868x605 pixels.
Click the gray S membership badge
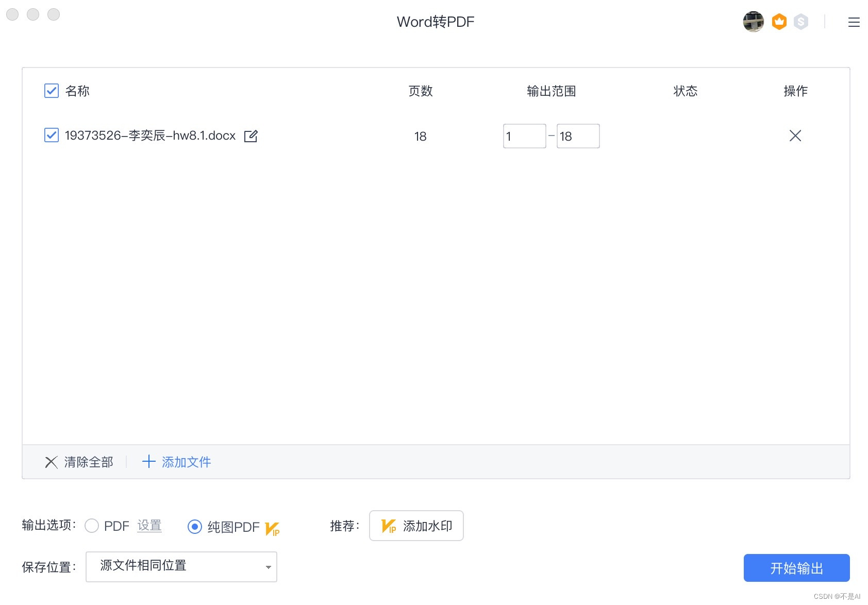click(802, 22)
